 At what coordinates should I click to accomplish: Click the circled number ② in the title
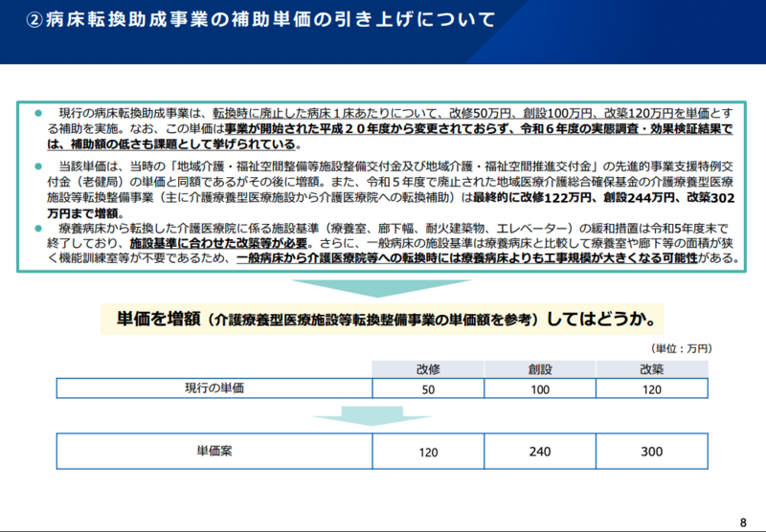coord(34,20)
